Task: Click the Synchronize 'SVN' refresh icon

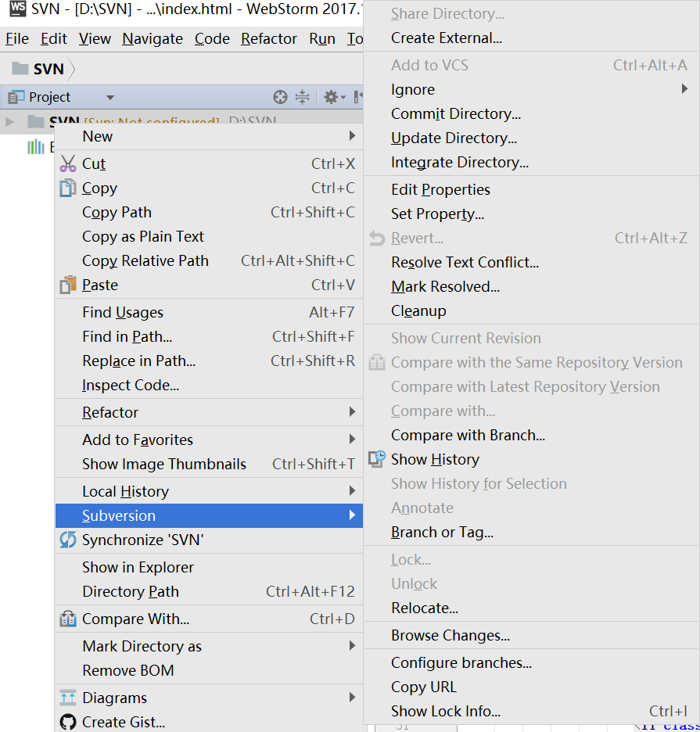Action: coord(68,540)
